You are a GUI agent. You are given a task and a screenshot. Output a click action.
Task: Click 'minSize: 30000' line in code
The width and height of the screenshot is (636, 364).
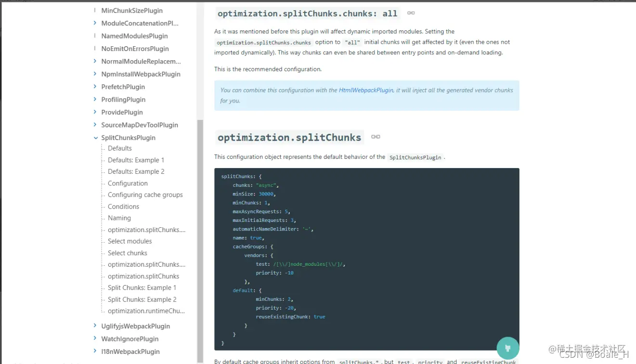[x=254, y=194]
